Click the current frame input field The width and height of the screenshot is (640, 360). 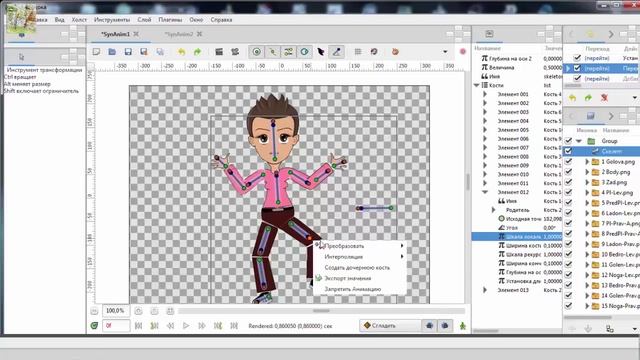pyautogui.click(x=116, y=326)
